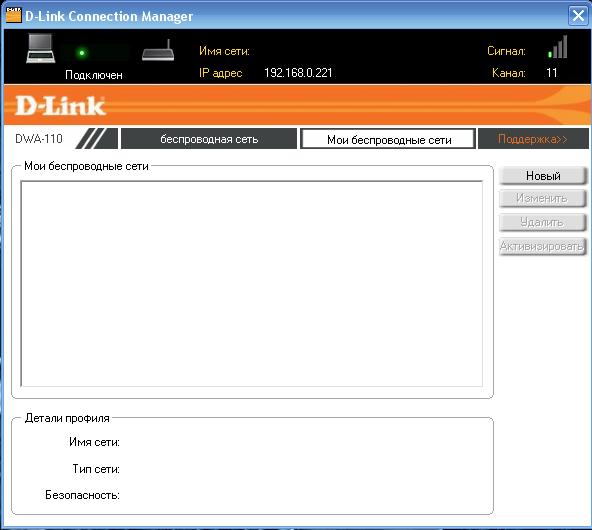Click the diagonal stripes beside DWA-110
This screenshot has width=592, height=530.
click(97, 139)
